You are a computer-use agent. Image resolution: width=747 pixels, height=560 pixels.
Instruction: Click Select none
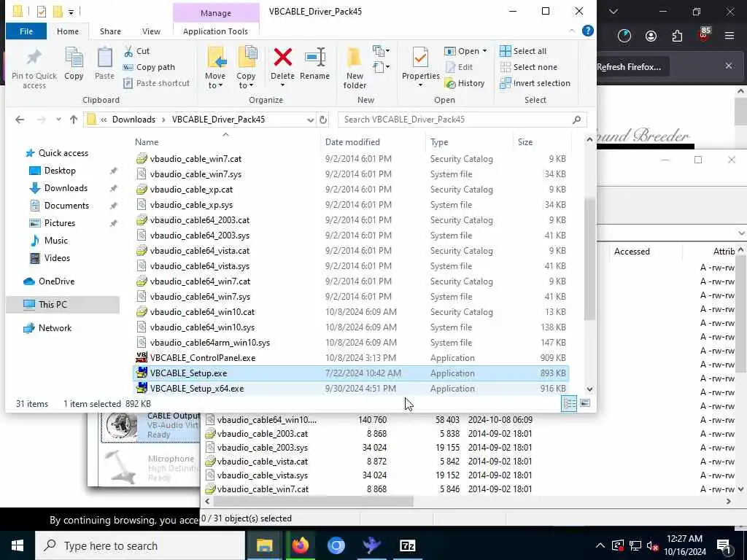(x=529, y=67)
